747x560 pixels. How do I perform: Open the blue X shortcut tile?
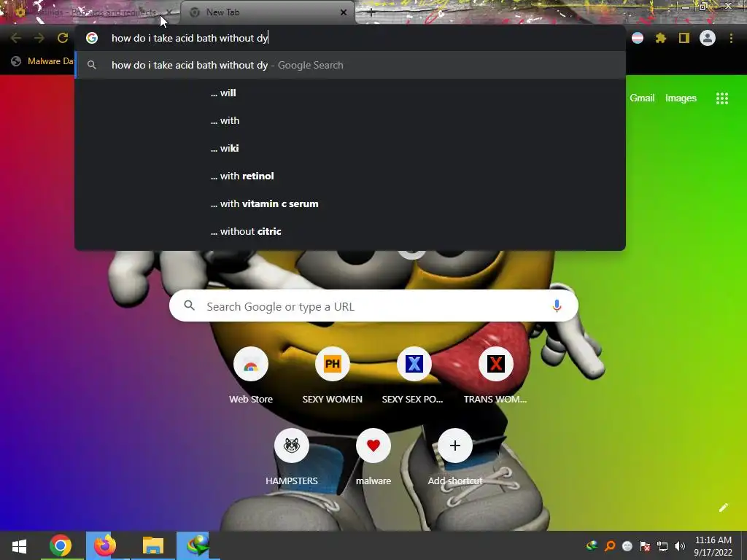pyautogui.click(x=414, y=376)
